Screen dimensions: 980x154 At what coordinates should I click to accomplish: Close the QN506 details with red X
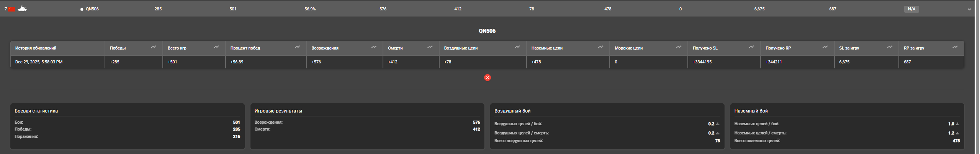point(487,78)
